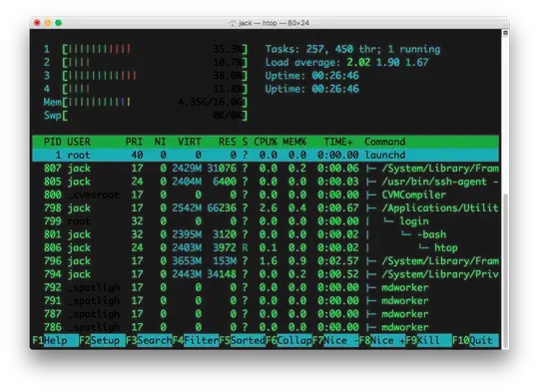The image size is (539, 392).
Task: Click the home icon in title bar
Action: coord(233,23)
